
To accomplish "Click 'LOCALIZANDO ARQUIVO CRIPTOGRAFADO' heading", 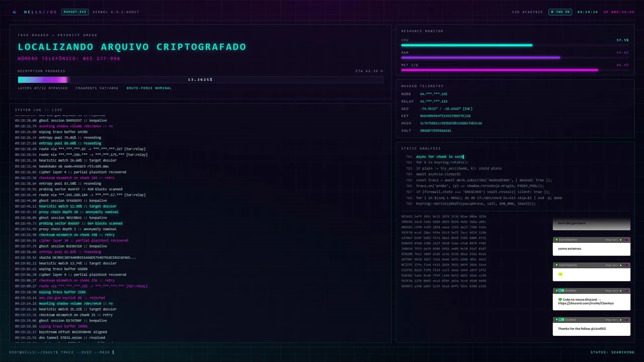I will 132,47.
